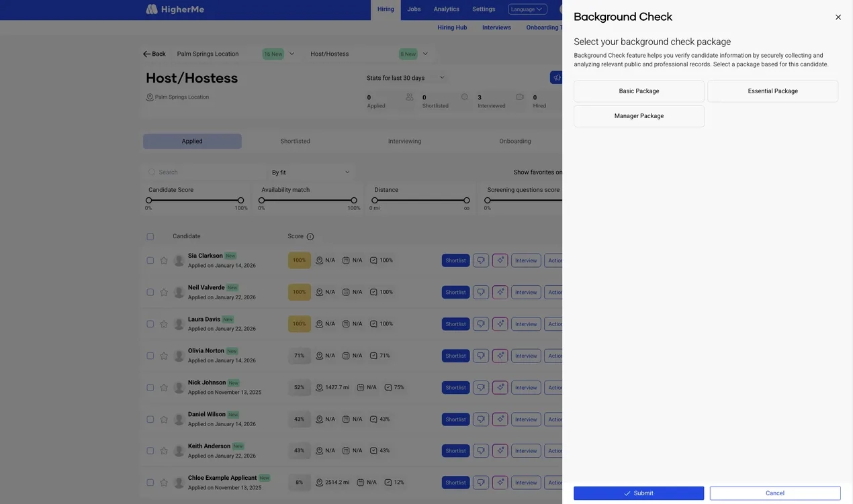This screenshot has width=853, height=504.
Task: Open the score info icon
Action: click(x=310, y=236)
